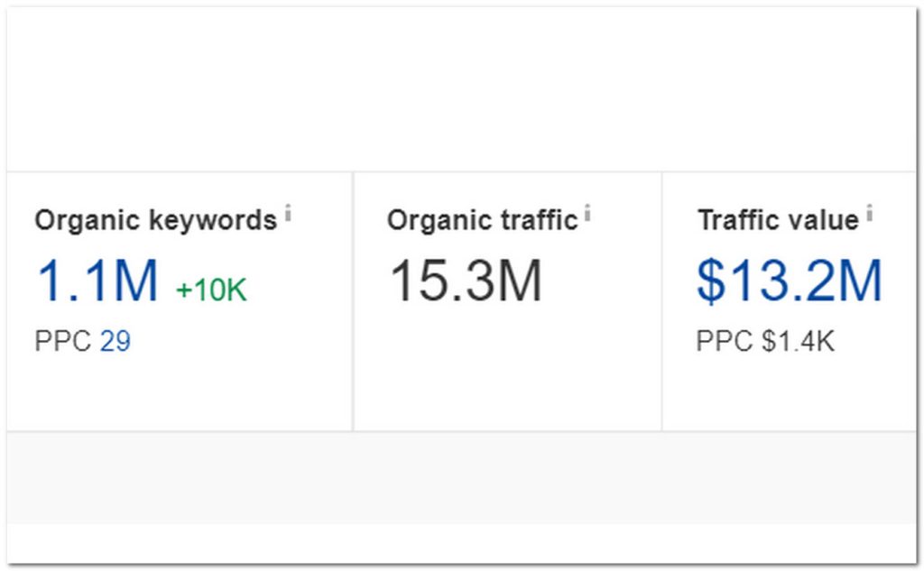This screenshot has height=571, width=924.
Task: Click the Organic traffic info icon
Action: (589, 214)
